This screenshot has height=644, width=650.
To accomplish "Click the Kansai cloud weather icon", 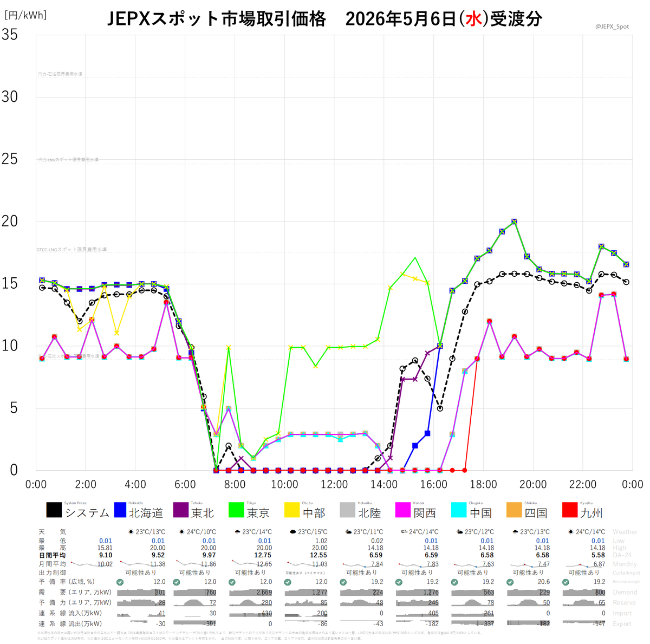I will (x=404, y=532).
